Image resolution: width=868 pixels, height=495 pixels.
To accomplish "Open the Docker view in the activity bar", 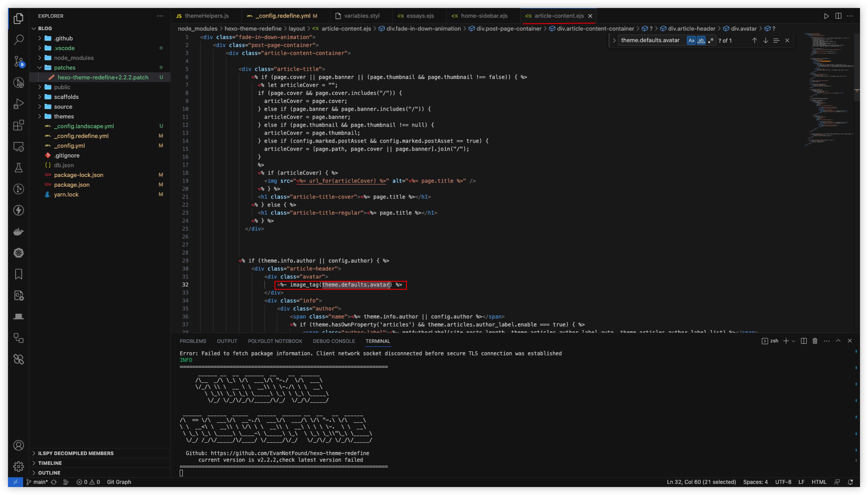I will click(x=19, y=231).
